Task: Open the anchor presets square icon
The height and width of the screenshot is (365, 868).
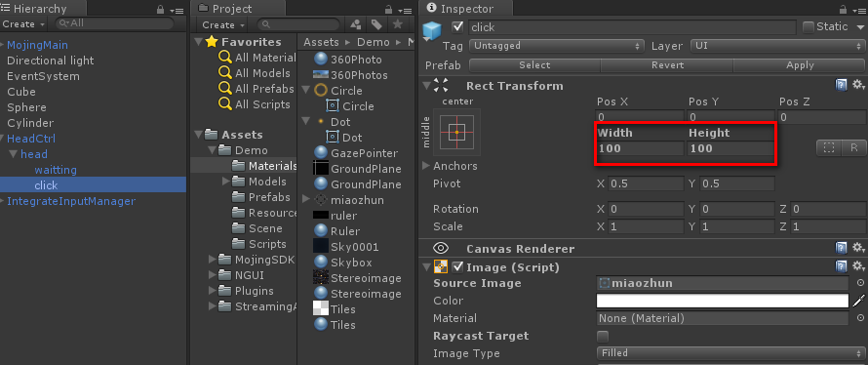Action: click(x=456, y=133)
